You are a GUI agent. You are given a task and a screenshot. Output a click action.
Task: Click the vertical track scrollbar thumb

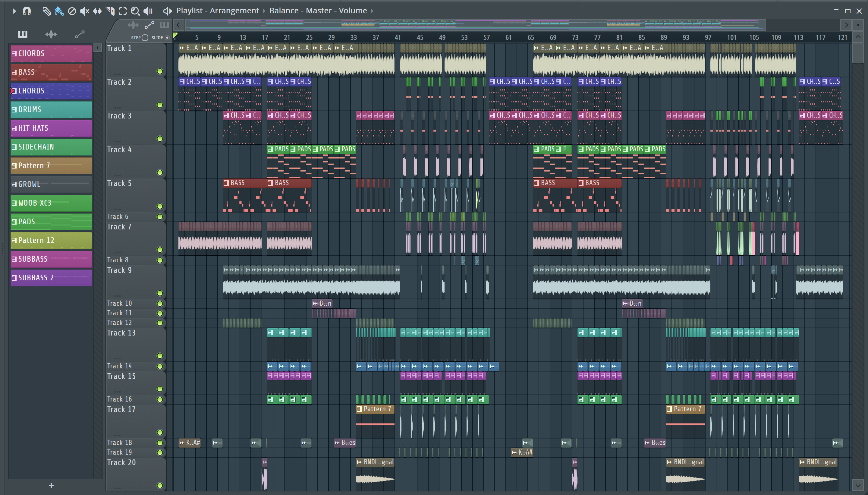point(858,53)
